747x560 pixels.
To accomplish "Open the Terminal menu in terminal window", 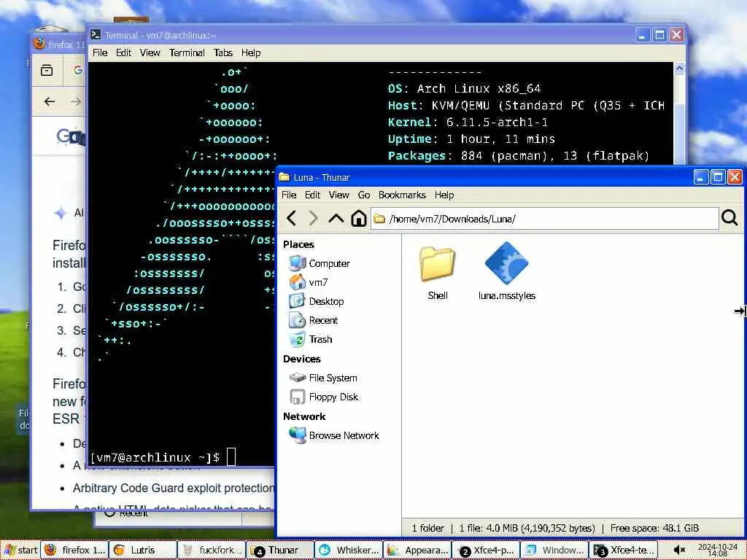I will [x=187, y=52].
